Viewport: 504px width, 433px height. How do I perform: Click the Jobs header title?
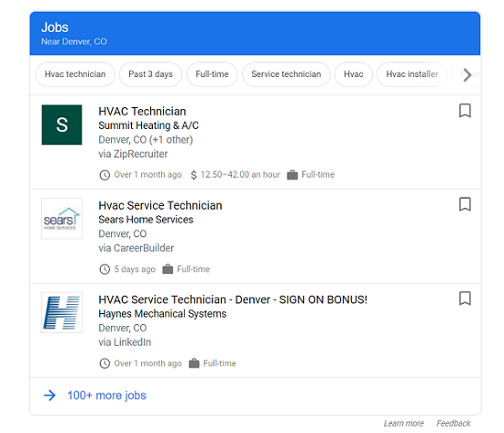point(55,27)
